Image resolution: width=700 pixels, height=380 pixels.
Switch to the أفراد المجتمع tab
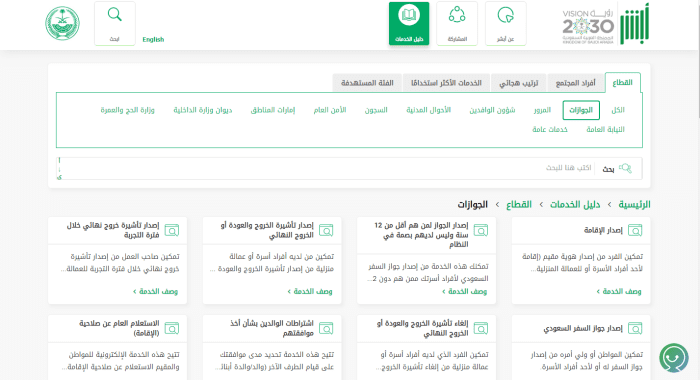575,83
